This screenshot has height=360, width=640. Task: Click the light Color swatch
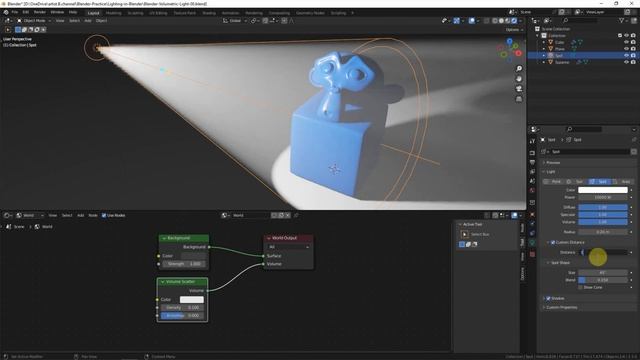pyautogui.click(x=603, y=190)
